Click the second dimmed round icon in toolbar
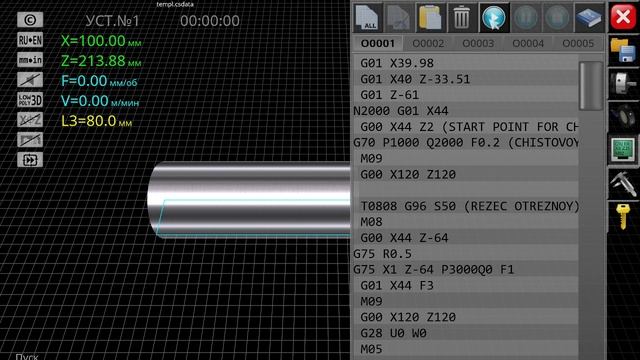640x360 pixels. 557,18
